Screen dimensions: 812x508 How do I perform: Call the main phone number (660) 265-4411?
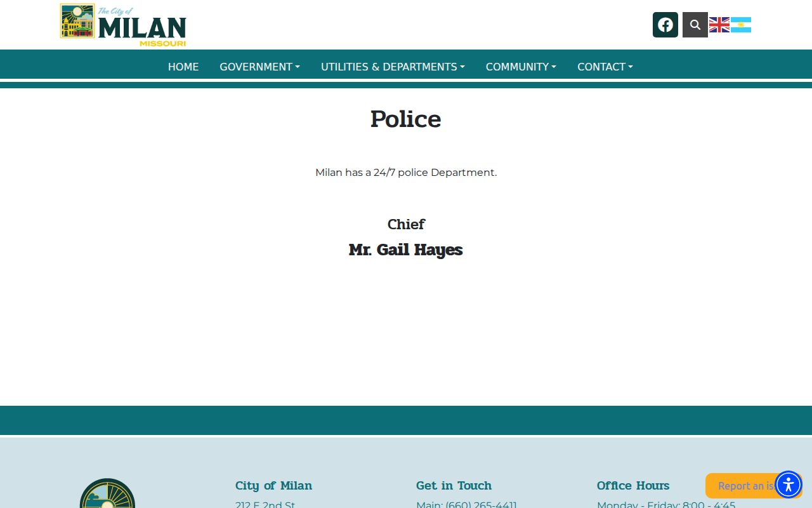pyautogui.click(x=481, y=505)
